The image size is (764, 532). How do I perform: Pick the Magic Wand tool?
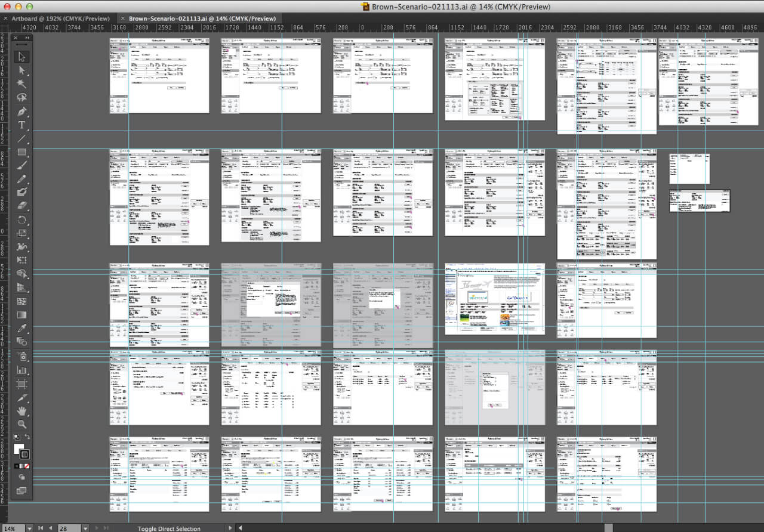coord(22,83)
